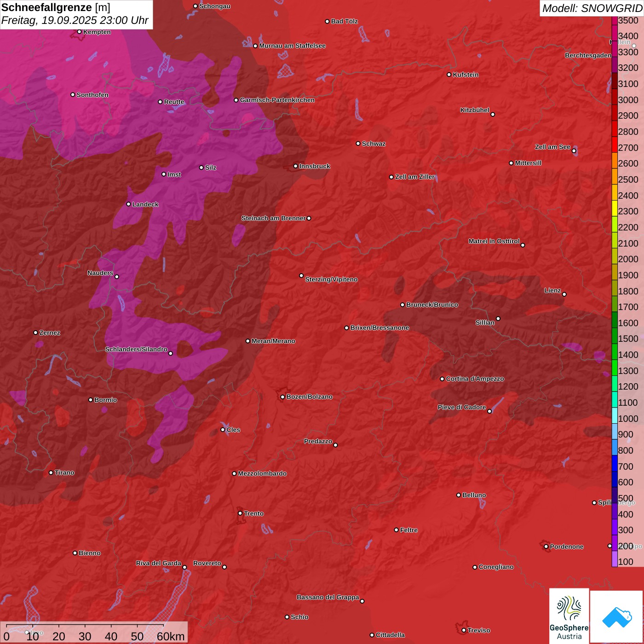Click the Trento city marker
644x644 pixels.
(240, 513)
